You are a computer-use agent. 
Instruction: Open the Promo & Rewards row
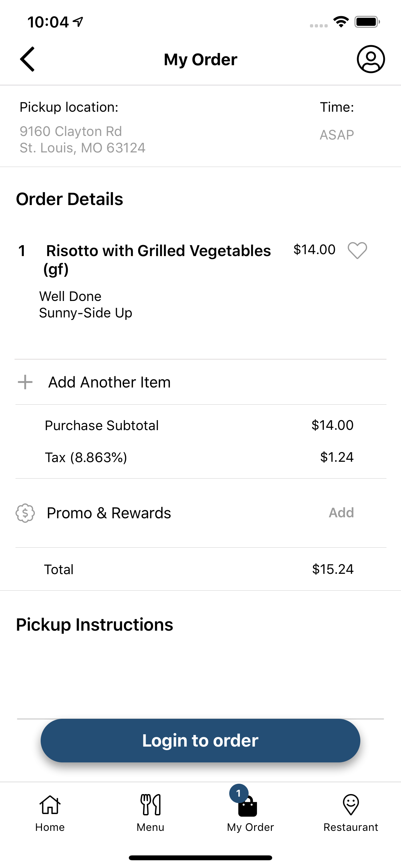pos(200,513)
